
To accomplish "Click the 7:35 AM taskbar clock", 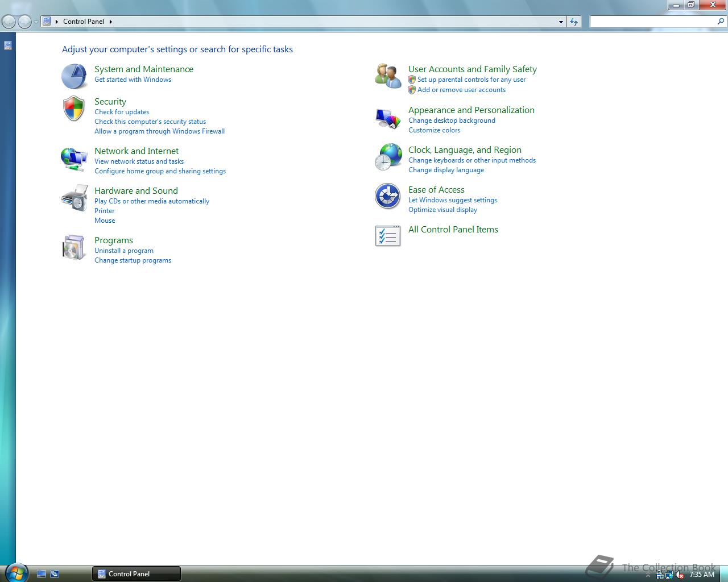I will pos(702,575).
